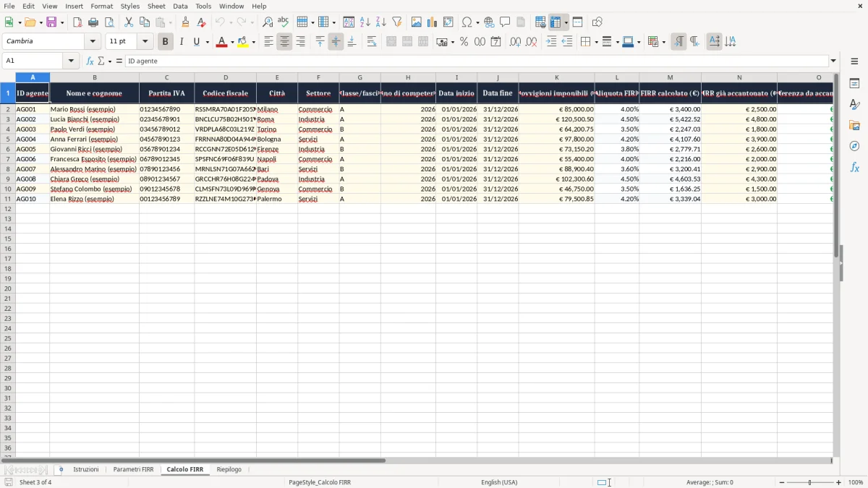Clear direct formatting

tap(201, 22)
